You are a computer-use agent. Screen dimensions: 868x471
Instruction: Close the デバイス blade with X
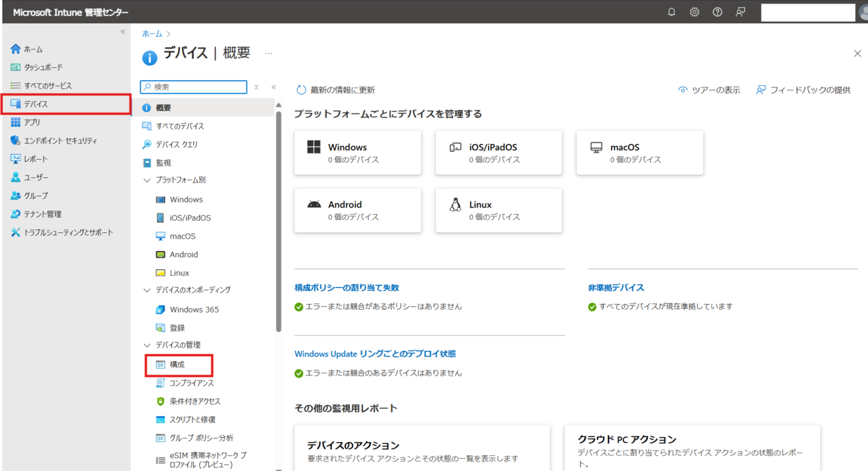tap(857, 54)
